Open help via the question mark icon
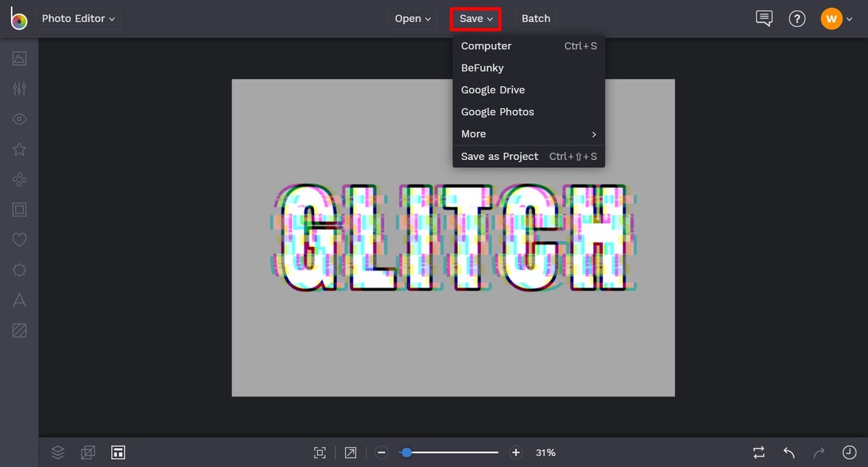This screenshot has width=868, height=467. 797,18
